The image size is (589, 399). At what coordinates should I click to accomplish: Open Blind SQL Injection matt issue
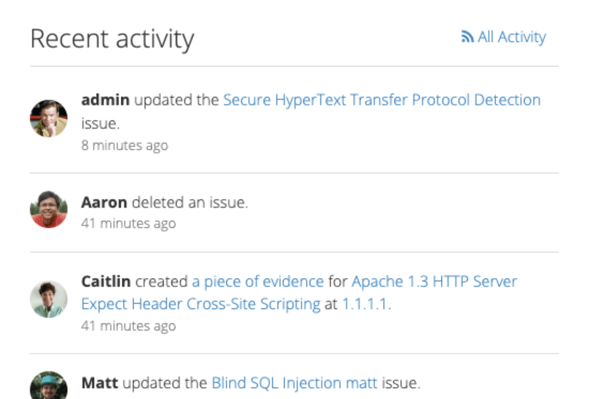pos(294,383)
